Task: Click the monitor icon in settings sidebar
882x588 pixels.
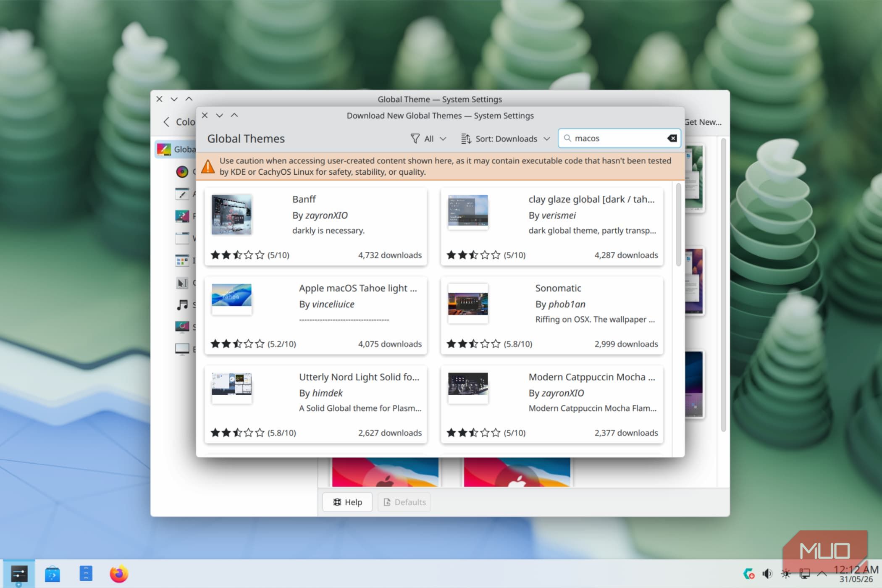Action: (182, 349)
